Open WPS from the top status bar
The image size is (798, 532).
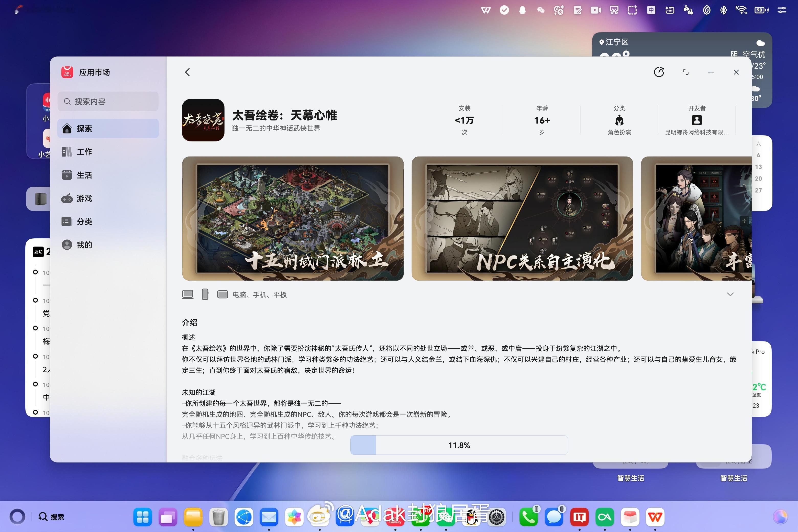point(486,10)
